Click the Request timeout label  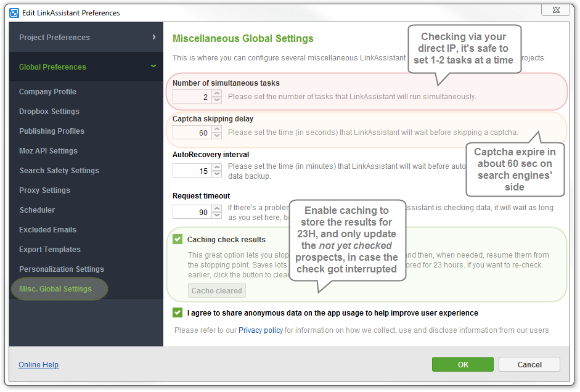pos(201,196)
